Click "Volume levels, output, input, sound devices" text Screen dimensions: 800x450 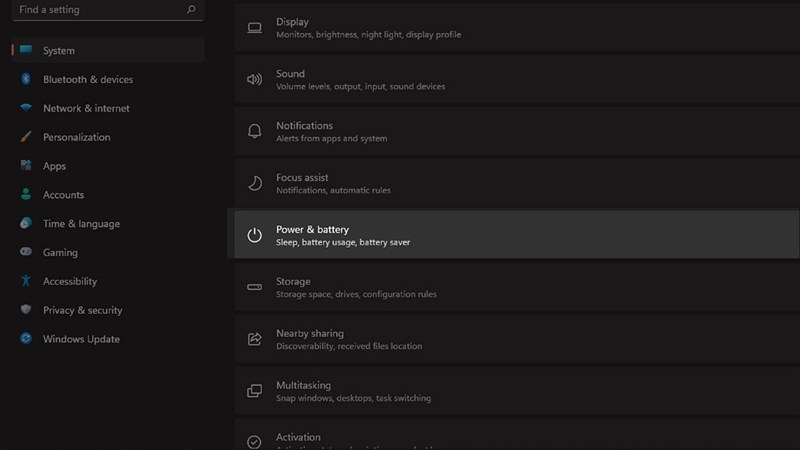click(x=361, y=87)
